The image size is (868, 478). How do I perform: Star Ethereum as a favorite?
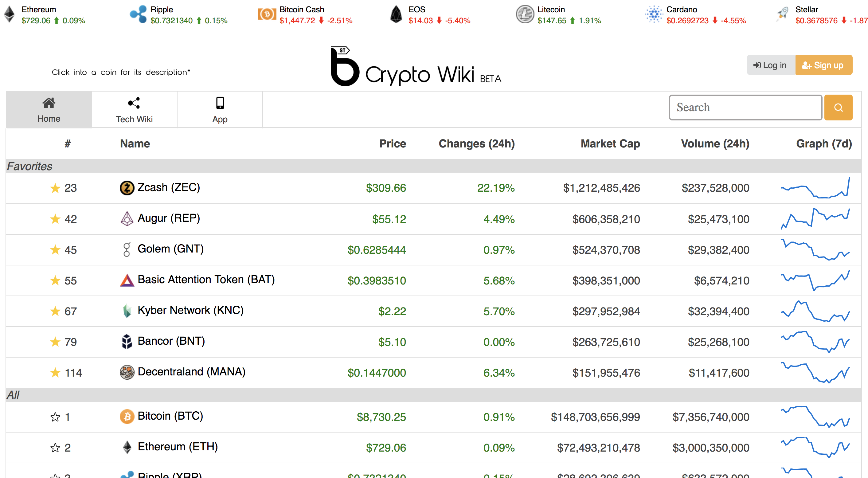[55, 448]
